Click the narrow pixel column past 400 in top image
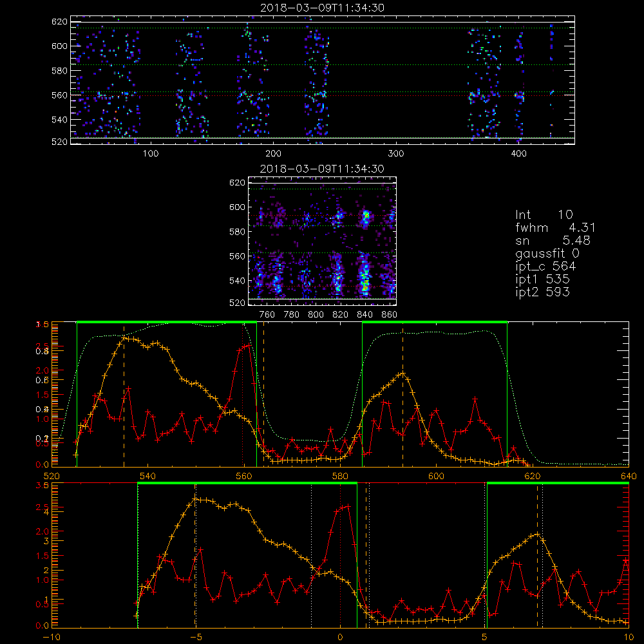644x644 pixels. click(x=552, y=78)
